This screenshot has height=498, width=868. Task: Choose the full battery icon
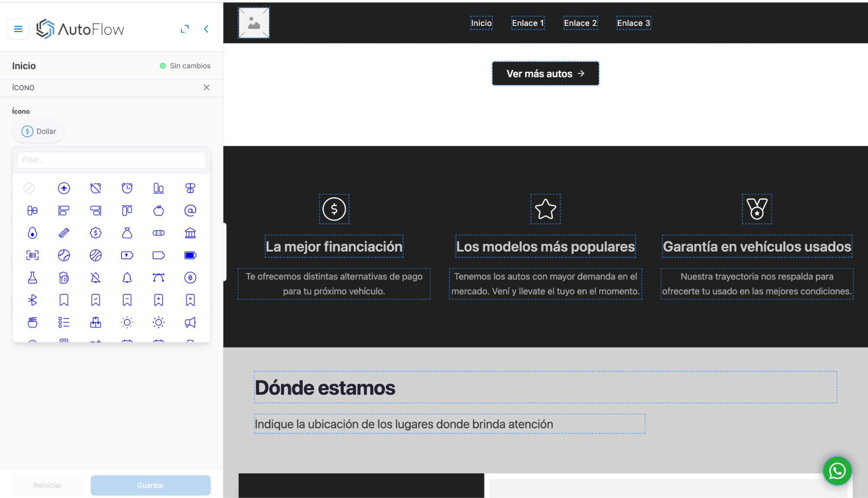pyautogui.click(x=190, y=256)
